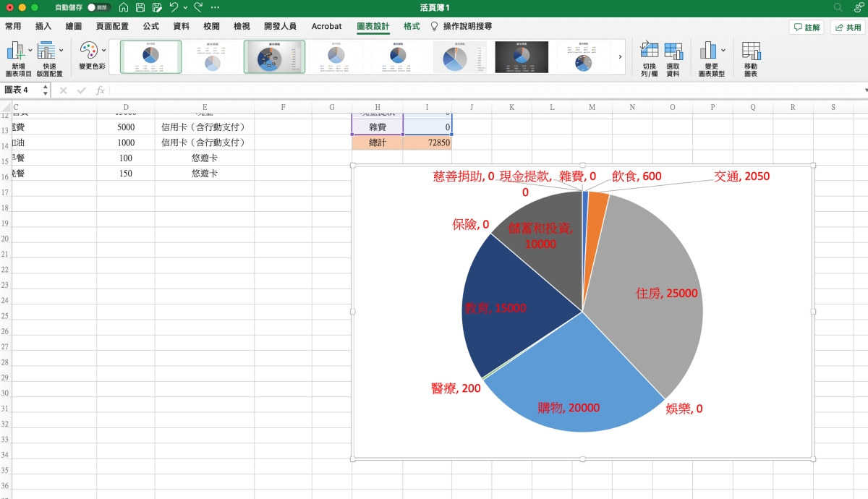Expand the 變更圖表類型 dropdown arrow
868x499 pixels.
tap(723, 51)
